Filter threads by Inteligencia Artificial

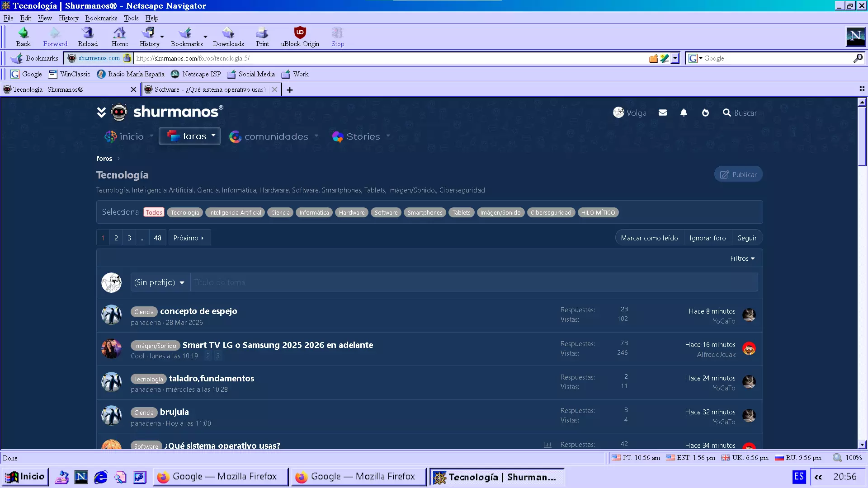click(x=235, y=212)
